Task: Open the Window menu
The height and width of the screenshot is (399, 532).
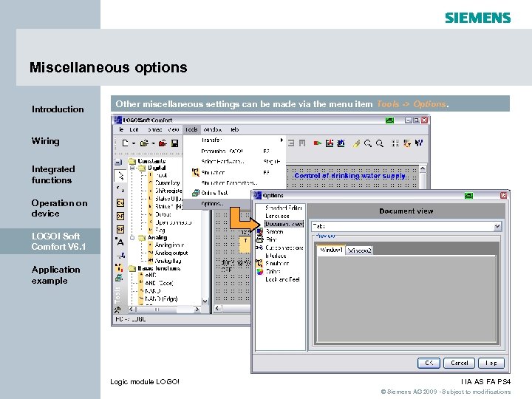Action: tap(213, 129)
